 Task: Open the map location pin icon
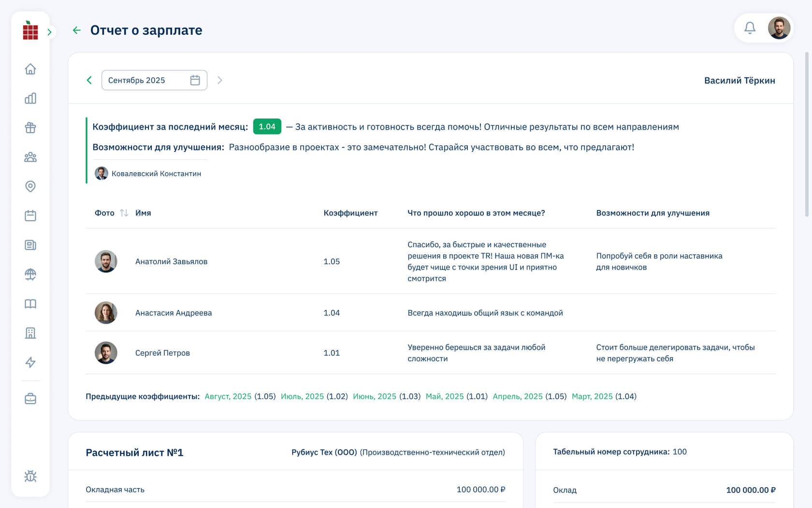click(30, 186)
